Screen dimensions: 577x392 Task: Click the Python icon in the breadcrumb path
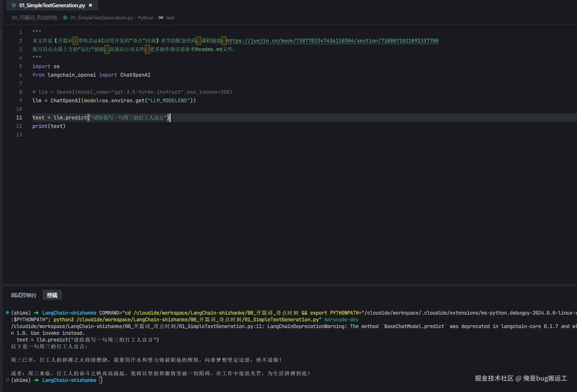coord(65,18)
